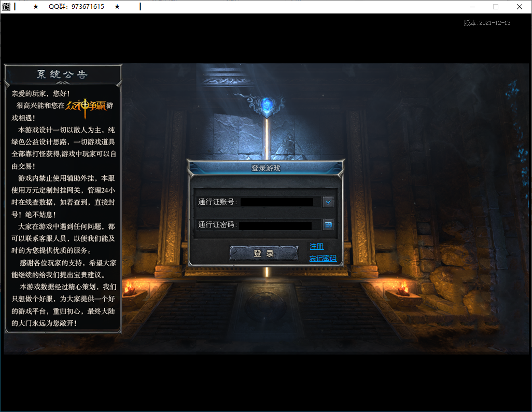532x412 pixels.
Task: Open the 注册 register link
Action: (316, 246)
